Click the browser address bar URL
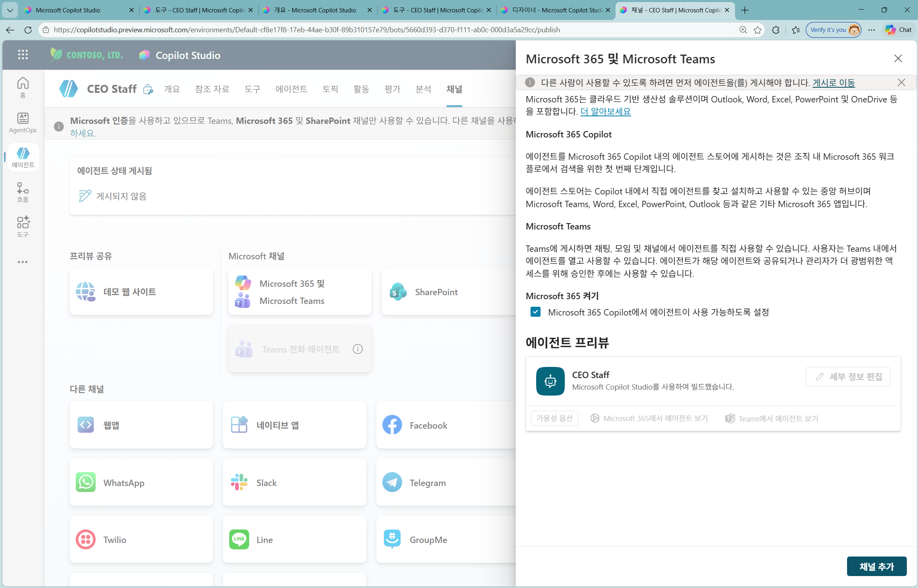The width and height of the screenshot is (918, 588). [x=307, y=30]
